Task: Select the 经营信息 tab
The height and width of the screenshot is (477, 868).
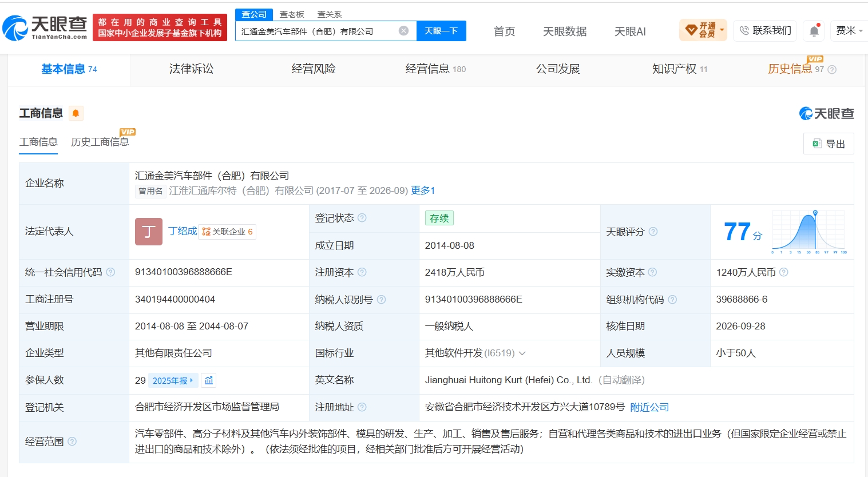Action: click(x=435, y=69)
